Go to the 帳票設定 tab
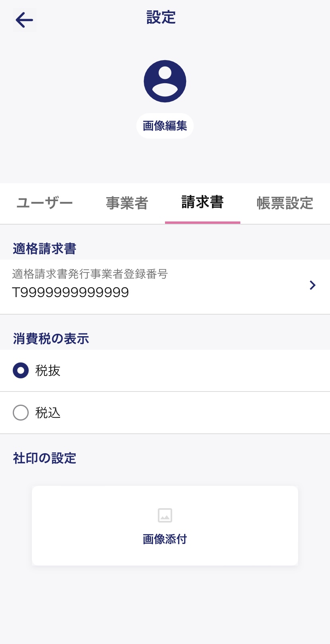 [x=285, y=203]
